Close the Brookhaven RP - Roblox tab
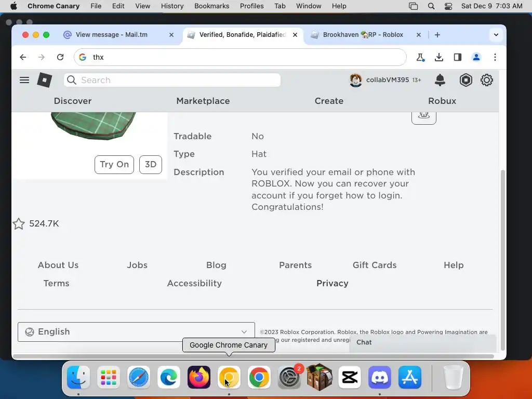The height and width of the screenshot is (399, 532). click(419, 35)
